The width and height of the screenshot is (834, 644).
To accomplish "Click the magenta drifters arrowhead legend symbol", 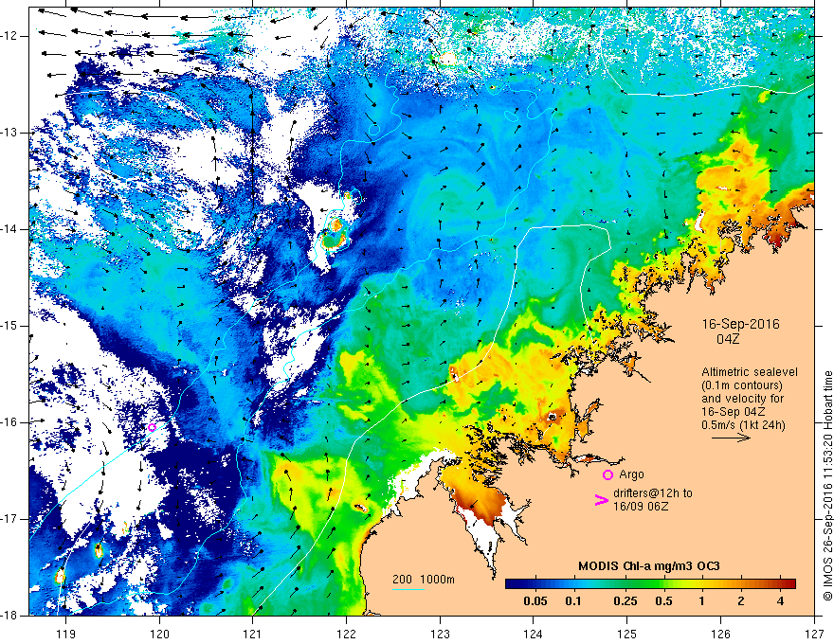I will (x=601, y=500).
